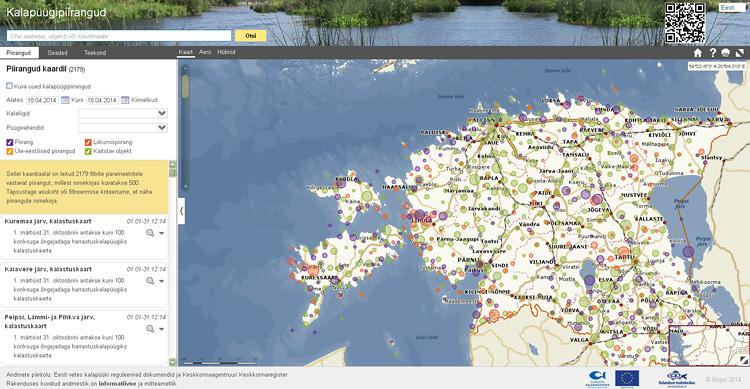Zoom to Kuremaa järv restriction on map
The image size is (750, 389).
click(x=150, y=233)
